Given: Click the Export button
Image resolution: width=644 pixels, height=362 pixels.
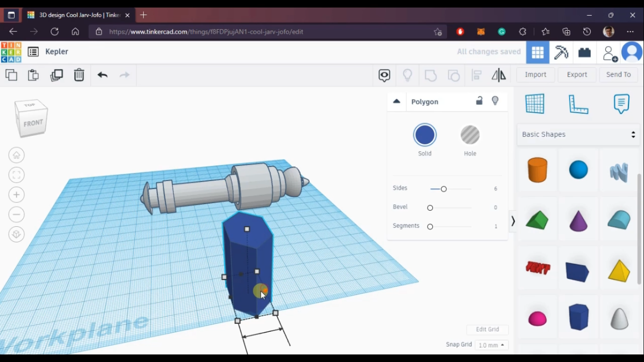Looking at the screenshot, I should click(577, 74).
